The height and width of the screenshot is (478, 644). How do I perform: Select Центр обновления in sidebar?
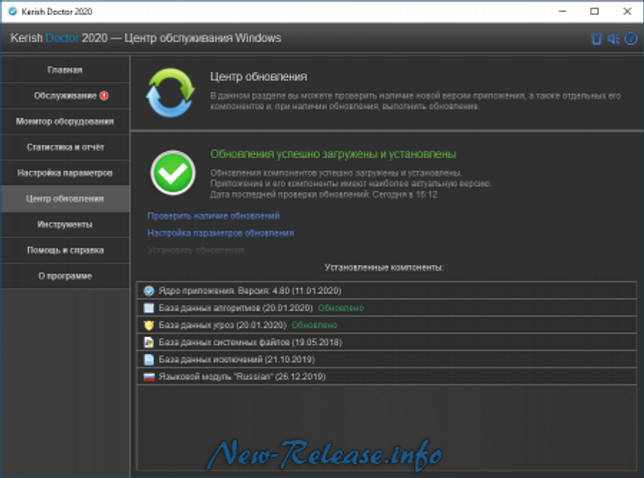pos(65,199)
